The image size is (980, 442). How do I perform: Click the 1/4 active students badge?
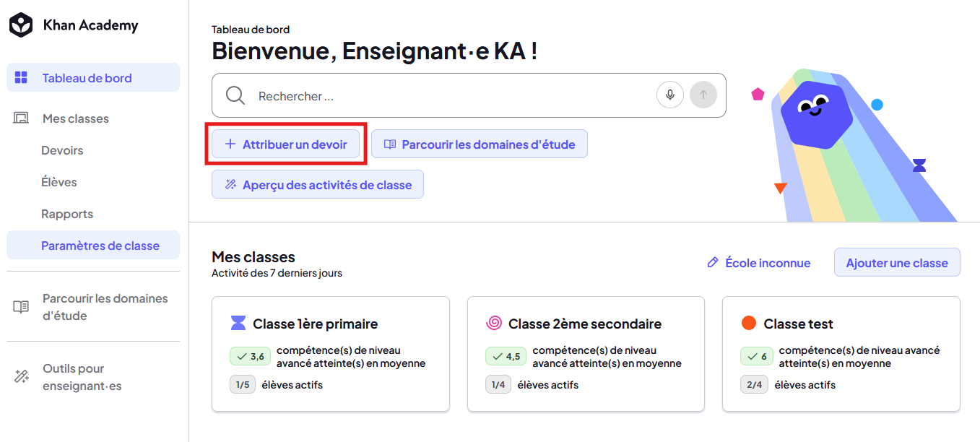(x=499, y=385)
